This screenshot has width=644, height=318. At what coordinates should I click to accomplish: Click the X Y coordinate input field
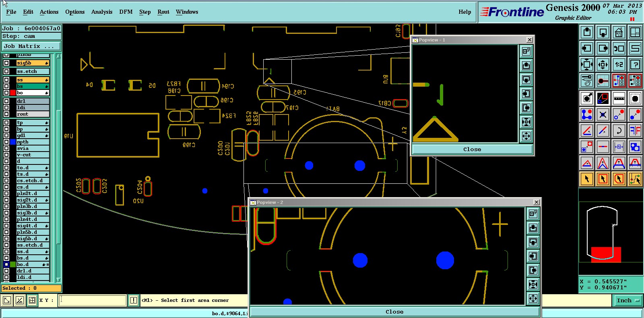pyautogui.click(x=93, y=300)
